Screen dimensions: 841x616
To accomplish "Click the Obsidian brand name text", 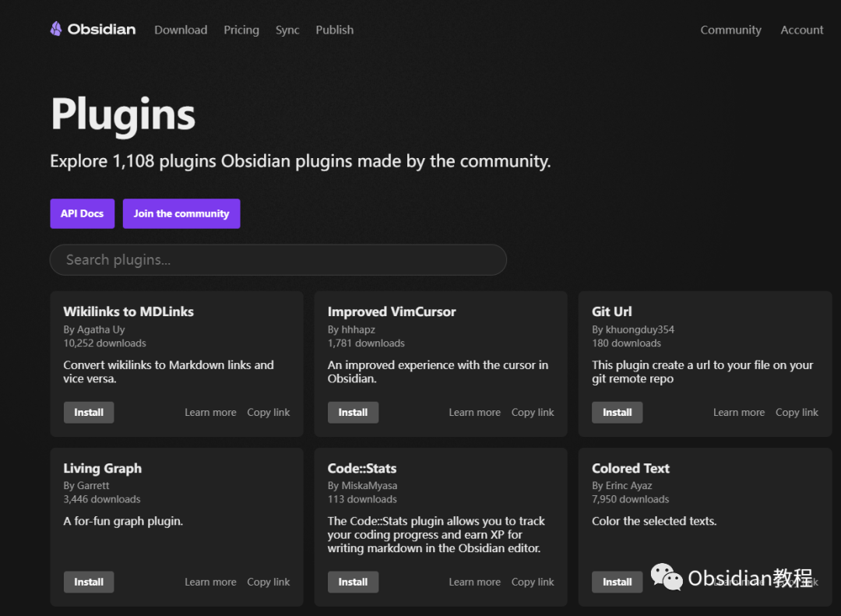I will click(x=101, y=30).
